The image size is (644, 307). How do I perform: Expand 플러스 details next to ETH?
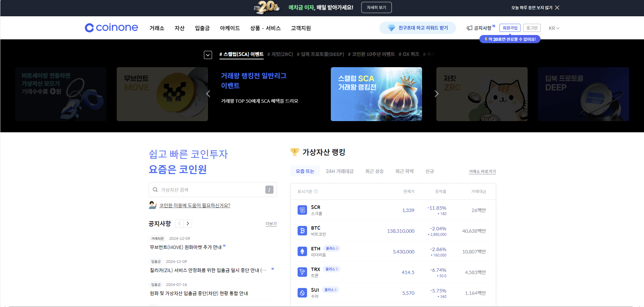point(333,248)
